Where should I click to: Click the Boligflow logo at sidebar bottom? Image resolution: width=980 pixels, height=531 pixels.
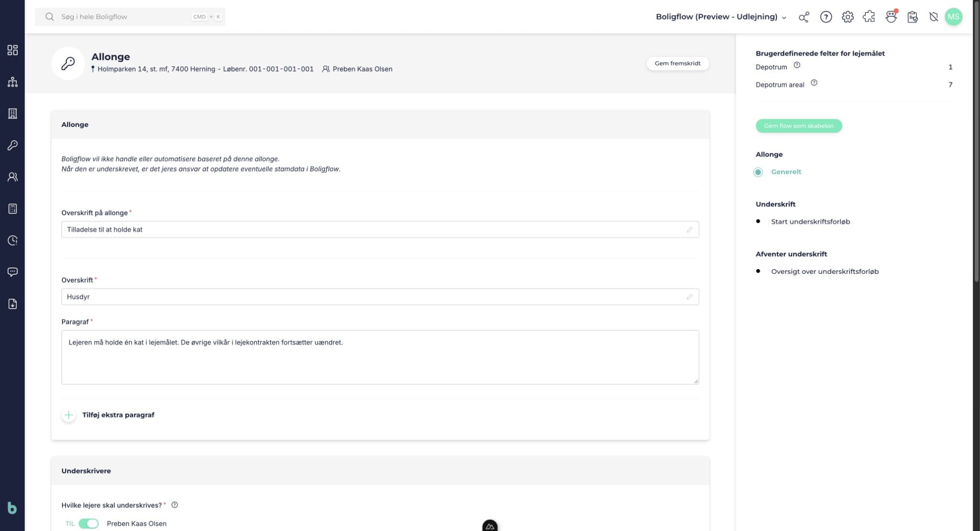pos(12,508)
